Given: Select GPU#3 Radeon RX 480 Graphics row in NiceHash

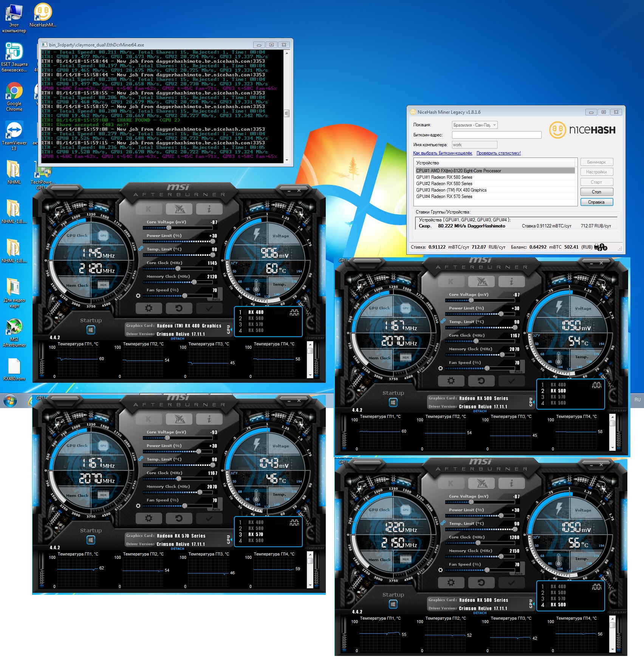Looking at the screenshot, I should [x=495, y=190].
